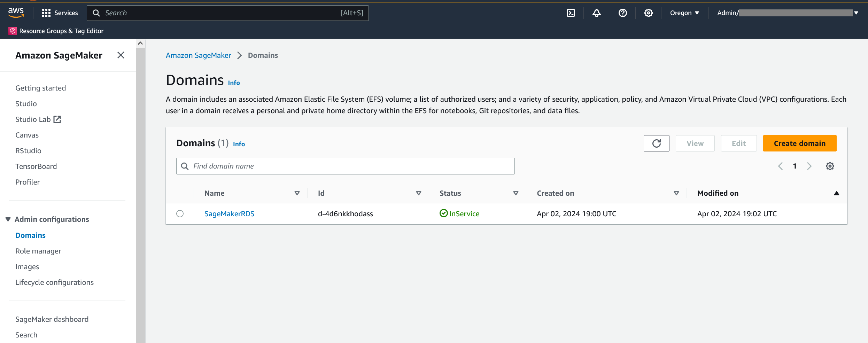Collapse the Admin configurations section
The width and height of the screenshot is (868, 343).
[x=8, y=219]
